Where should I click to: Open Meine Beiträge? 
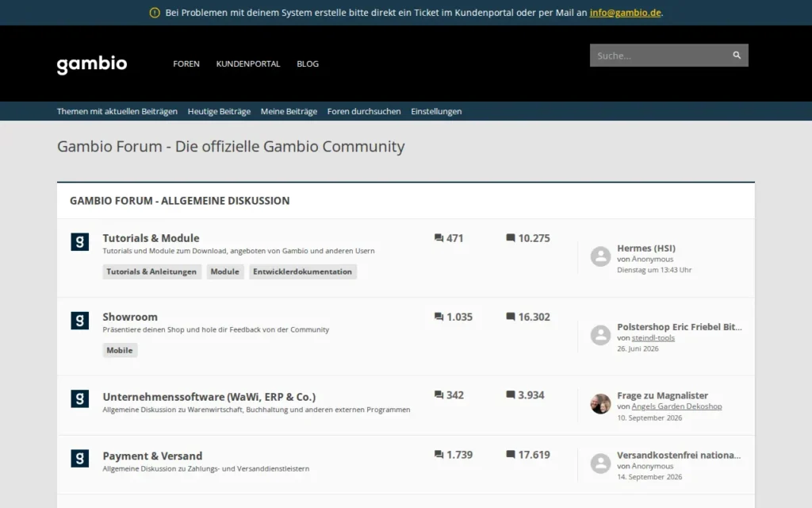coord(289,111)
